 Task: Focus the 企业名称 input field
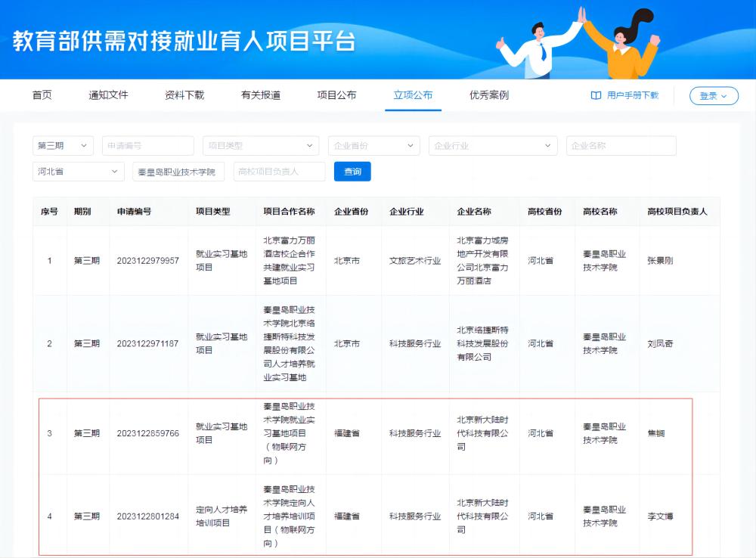[x=621, y=146]
